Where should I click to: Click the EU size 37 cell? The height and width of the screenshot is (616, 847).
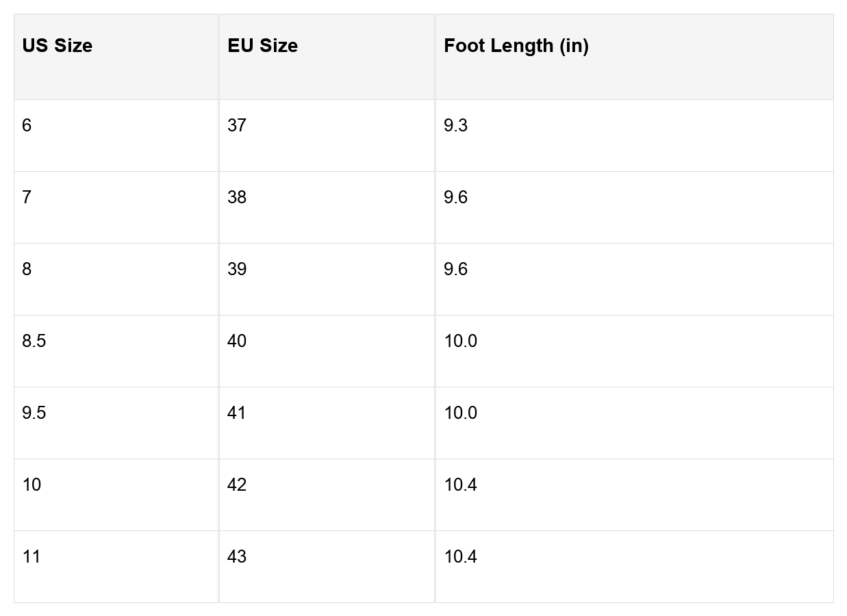pyautogui.click(x=237, y=125)
